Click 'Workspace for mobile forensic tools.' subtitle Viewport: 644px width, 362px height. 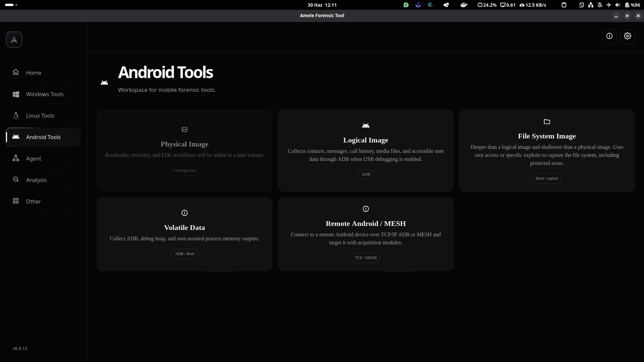point(167,90)
